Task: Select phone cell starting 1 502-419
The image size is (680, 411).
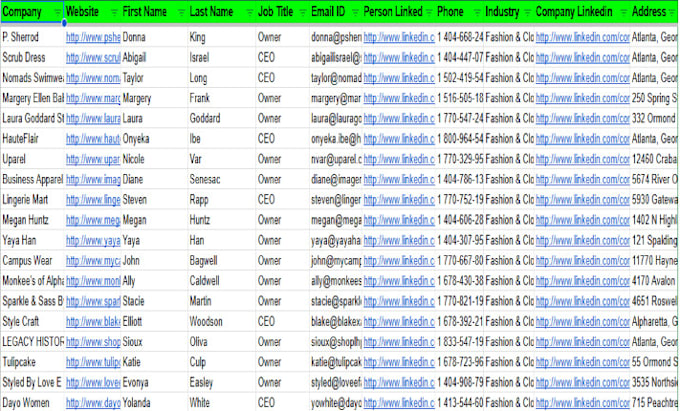Action: pyautogui.click(x=460, y=78)
